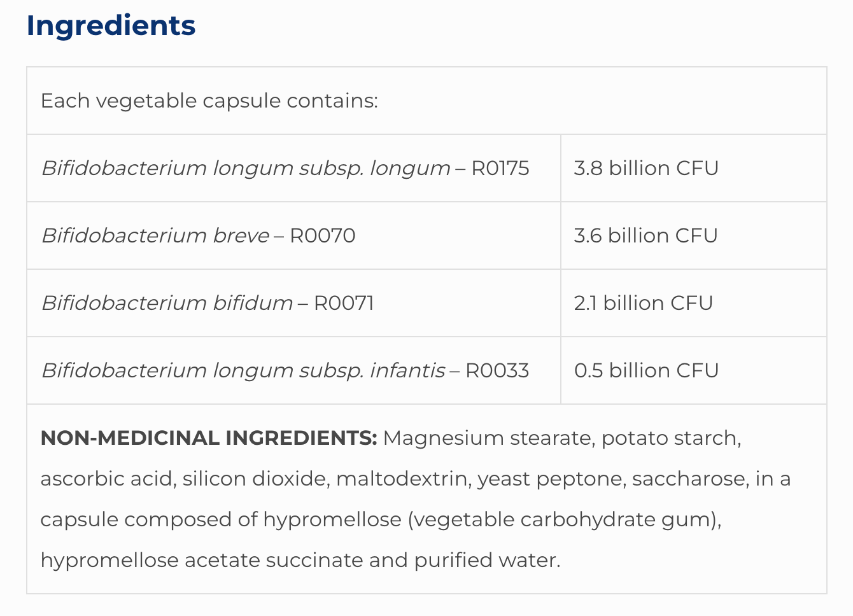Select the Bifidobacterium bifidum name
The width and height of the screenshot is (853, 616).
click(x=167, y=304)
